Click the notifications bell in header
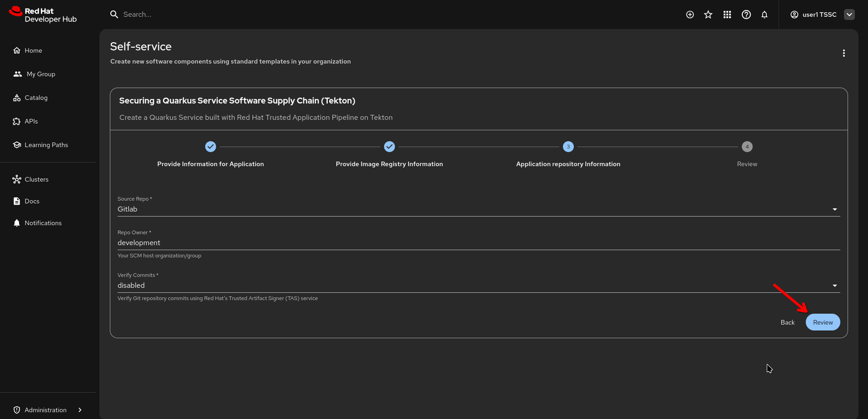The image size is (868, 419). pyautogui.click(x=764, y=15)
